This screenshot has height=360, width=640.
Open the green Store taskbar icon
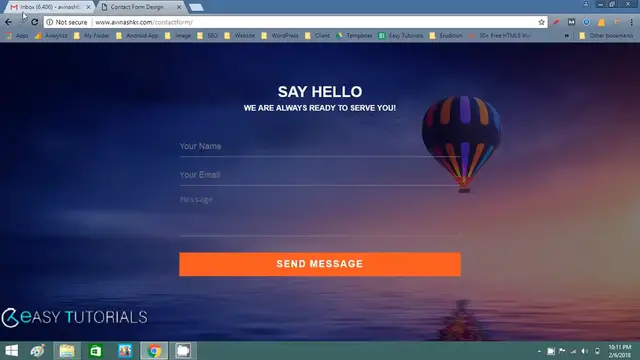[x=96, y=351]
